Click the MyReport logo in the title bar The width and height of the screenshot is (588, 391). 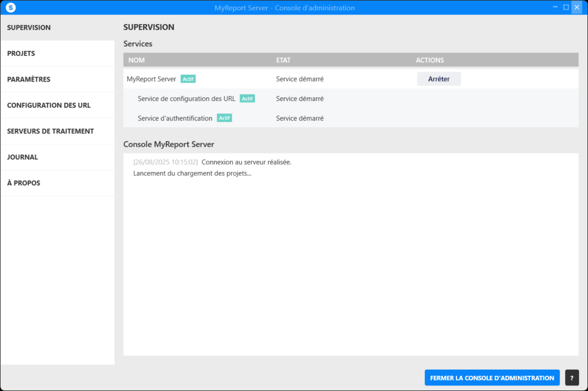pos(11,8)
